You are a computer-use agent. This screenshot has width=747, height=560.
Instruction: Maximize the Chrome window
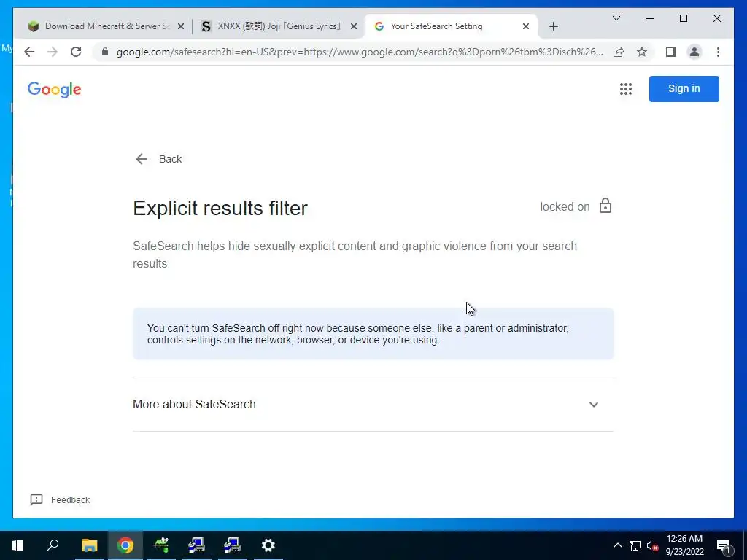tap(683, 18)
